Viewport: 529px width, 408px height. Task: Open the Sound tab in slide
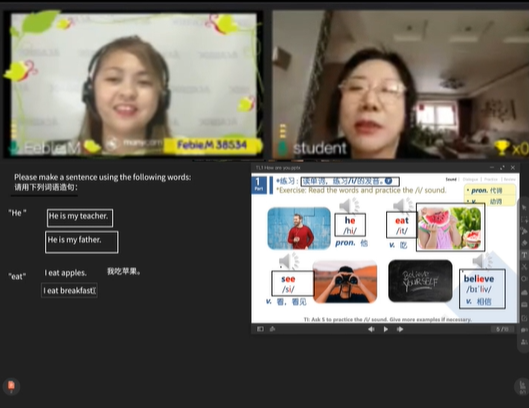click(x=451, y=180)
